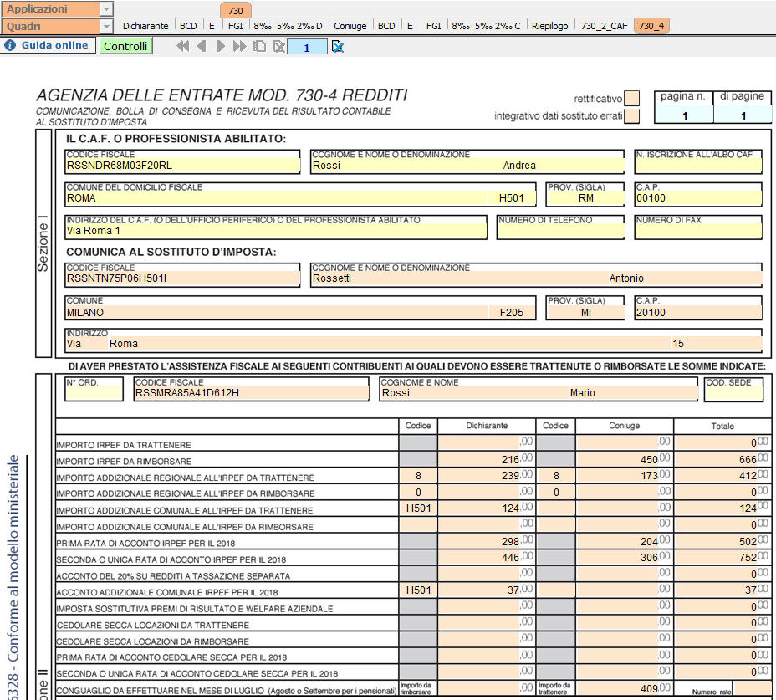
Task: Click Dichiarante 37 acconto addizionale comunale 2018
Action: tap(487, 590)
